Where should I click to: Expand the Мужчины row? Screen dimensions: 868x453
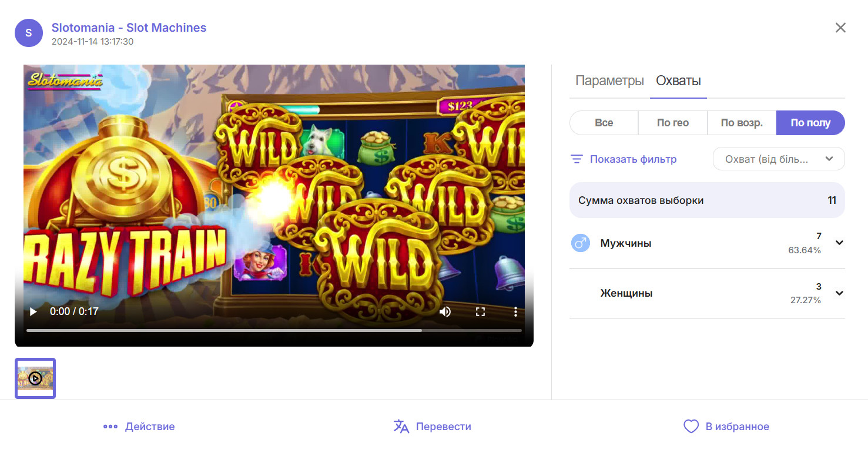[839, 243]
